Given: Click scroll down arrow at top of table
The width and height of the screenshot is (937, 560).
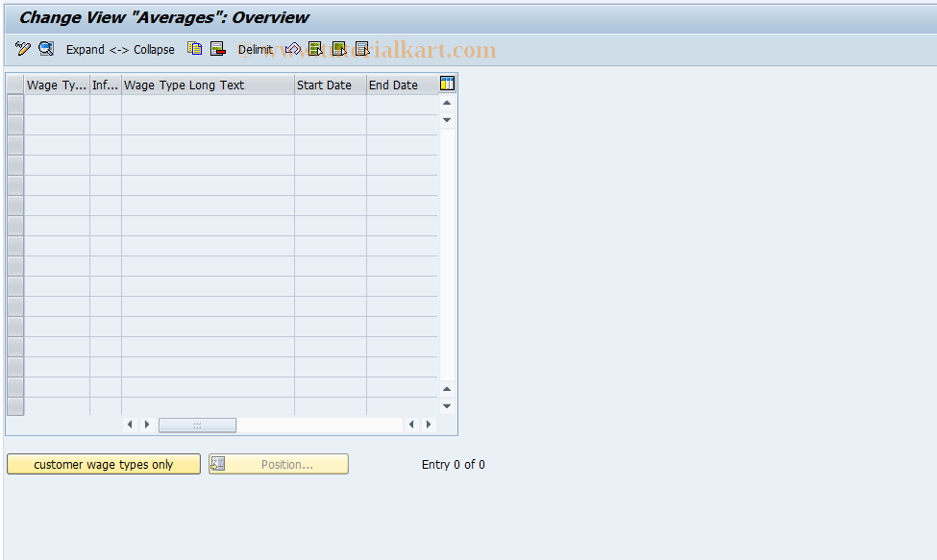Looking at the screenshot, I should point(446,120).
